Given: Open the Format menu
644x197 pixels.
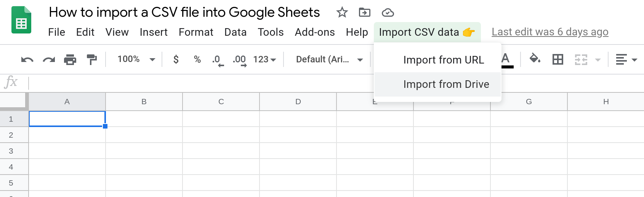Looking at the screenshot, I should point(196,32).
